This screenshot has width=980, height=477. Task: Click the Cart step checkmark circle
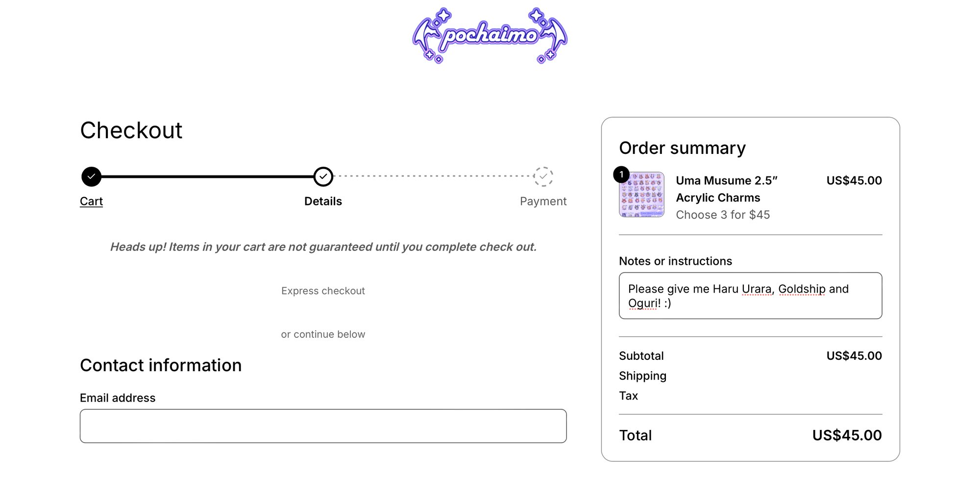91,176
